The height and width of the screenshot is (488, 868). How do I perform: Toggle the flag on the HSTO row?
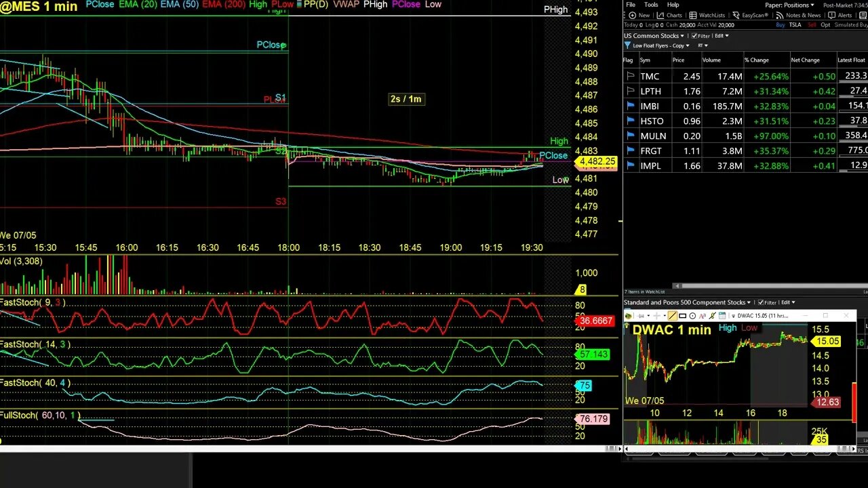pyautogui.click(x=631, y=121)
